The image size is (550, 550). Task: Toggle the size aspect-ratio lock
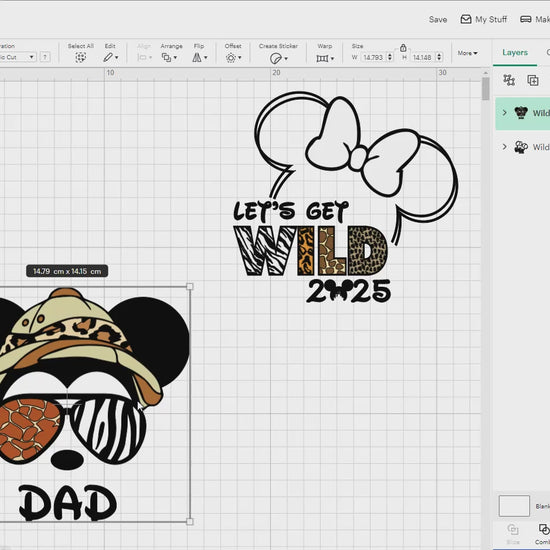coord(403,47)
